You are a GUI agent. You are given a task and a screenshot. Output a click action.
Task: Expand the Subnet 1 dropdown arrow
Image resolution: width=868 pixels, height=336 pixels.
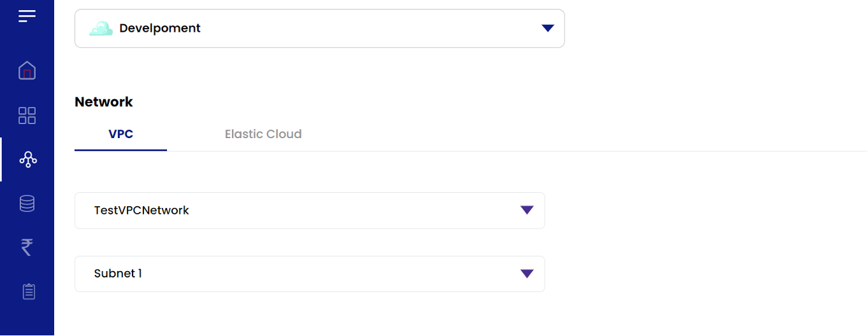(x=526, y=274)
